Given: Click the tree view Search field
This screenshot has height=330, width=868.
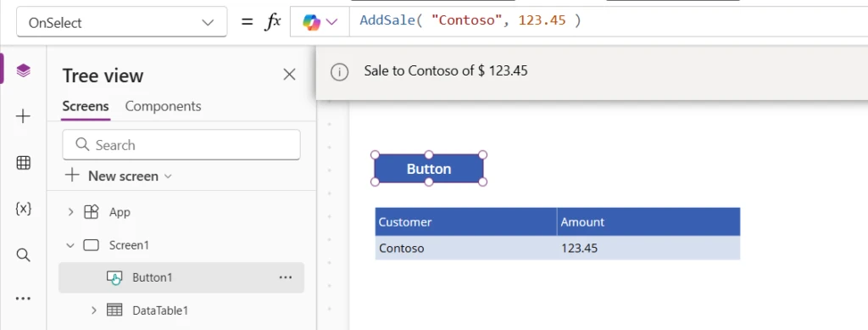Looking at the screenshot, I should [181, 145].
